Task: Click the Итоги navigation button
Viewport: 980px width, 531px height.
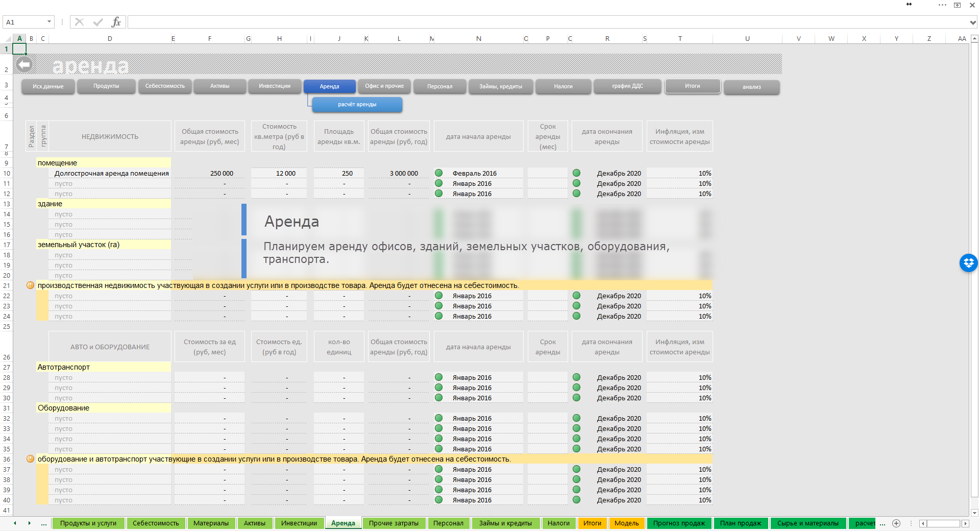Action: click(693, 86)
